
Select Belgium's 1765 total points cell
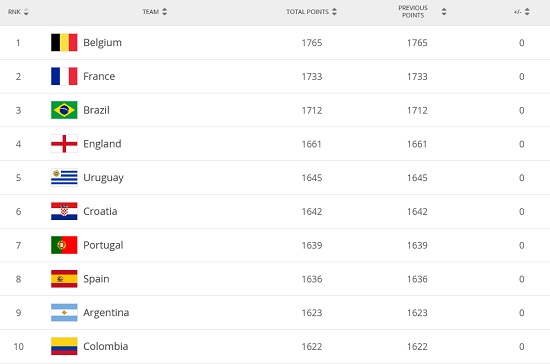click(x=312, y=43)
